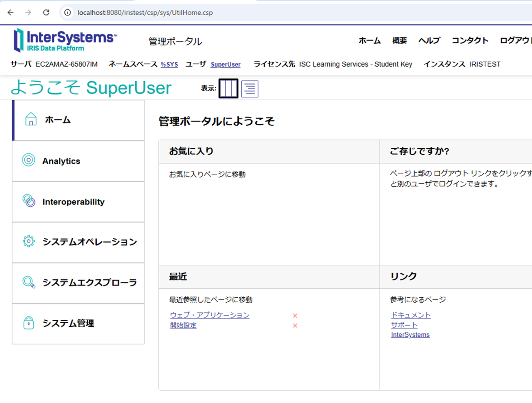Switch to list view display mode
Image resolution: width=532 pixels, height=403 pixels.
[250, 88]
